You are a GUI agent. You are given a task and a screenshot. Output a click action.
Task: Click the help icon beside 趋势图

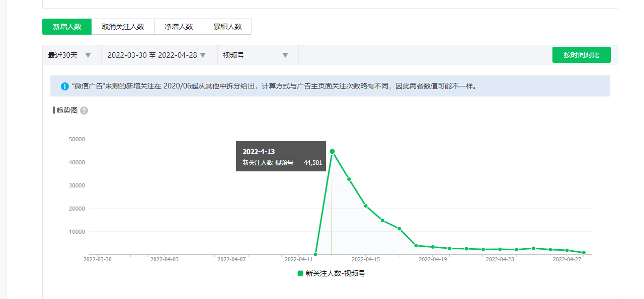coord(84,111)
